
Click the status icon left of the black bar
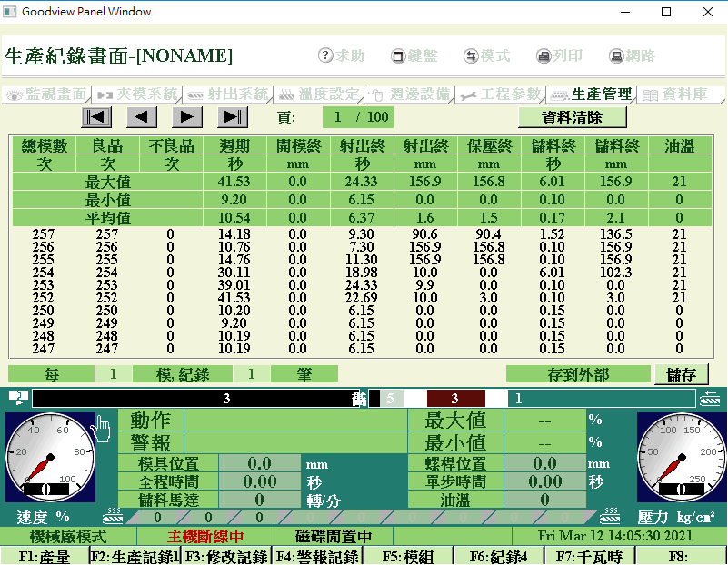18,398
